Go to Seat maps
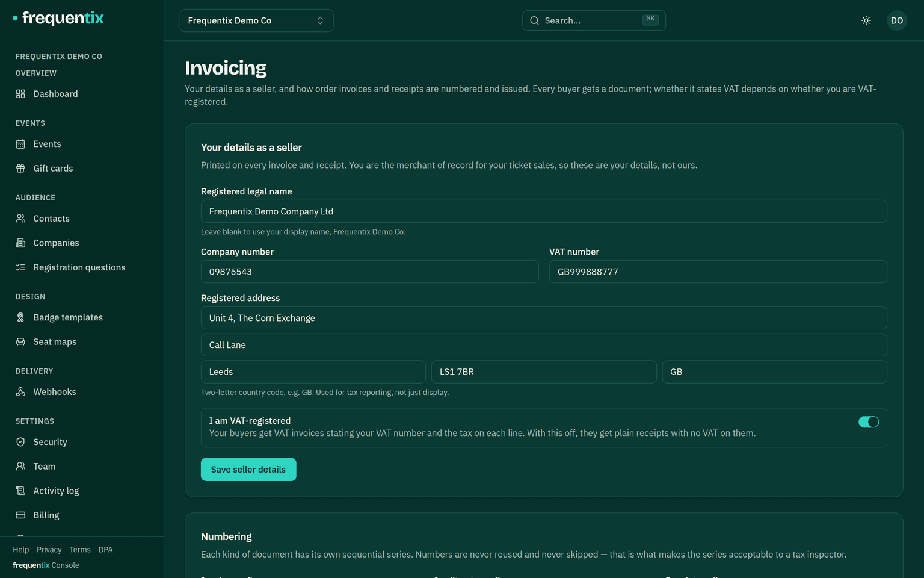 (82, 342)
